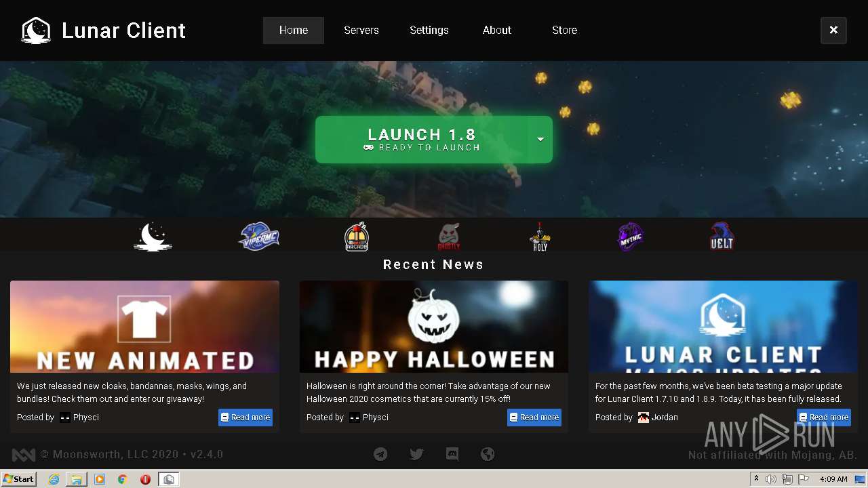This screenshot has height=488, width=868.
Task: Click the Lunar Client taskbar button
Action: click(169, 479)
